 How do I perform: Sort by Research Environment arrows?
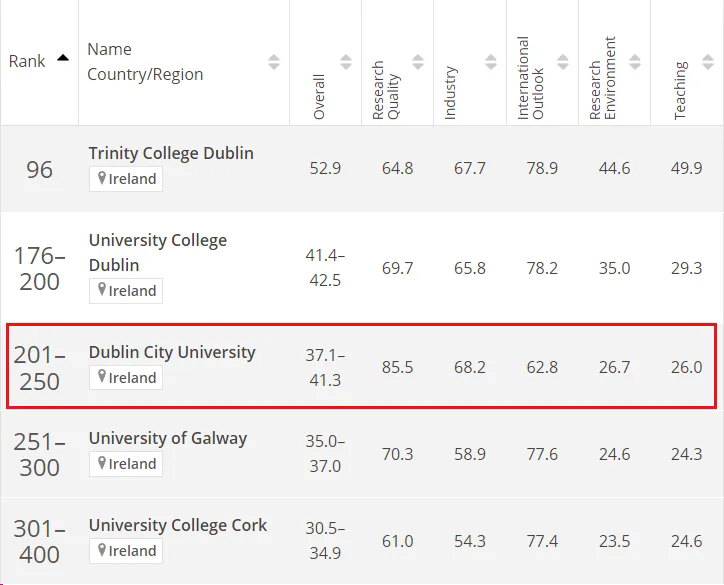coord(635,62)
